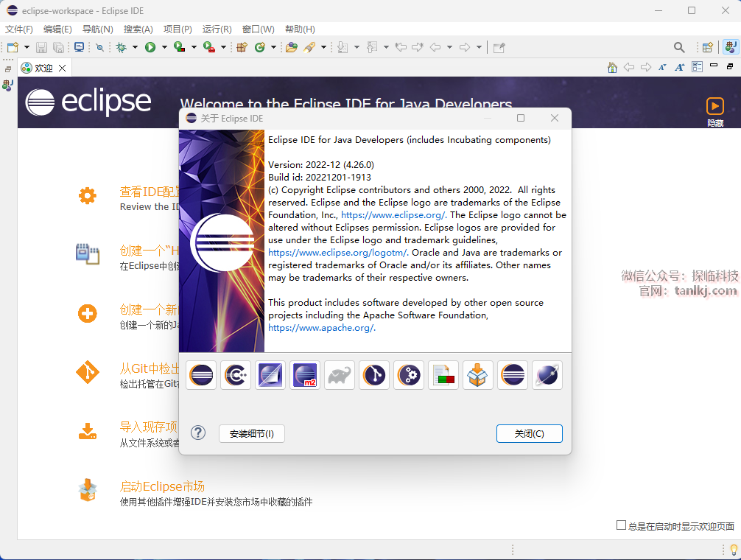Toggle the Java perspective button
741x560 pixels.
[730, 47]
